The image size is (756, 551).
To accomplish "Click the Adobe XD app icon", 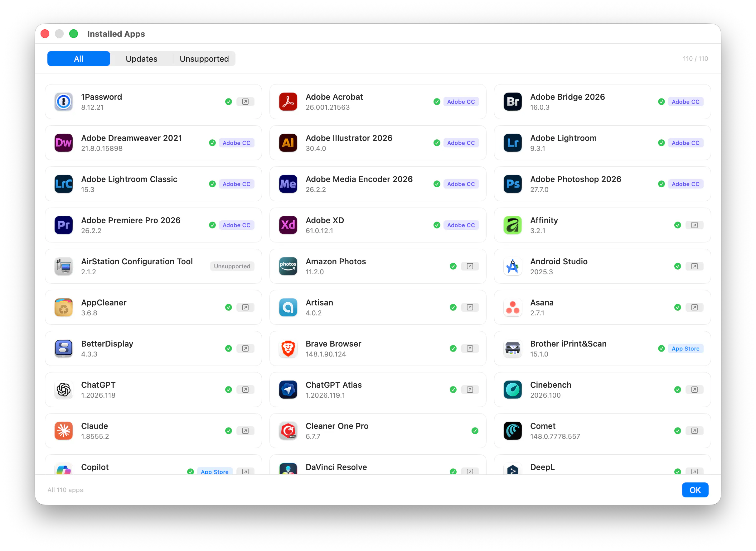I will (x=288, y=225).
